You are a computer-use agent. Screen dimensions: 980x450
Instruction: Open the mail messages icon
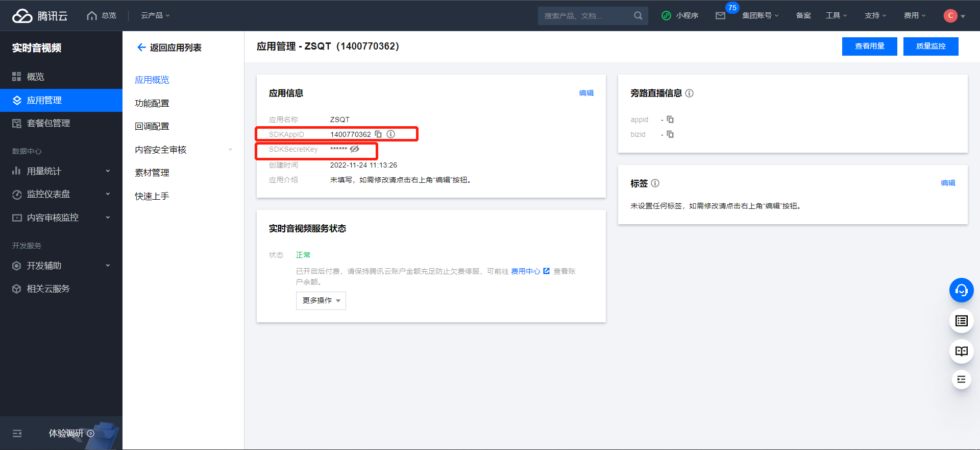click(720, 16)
